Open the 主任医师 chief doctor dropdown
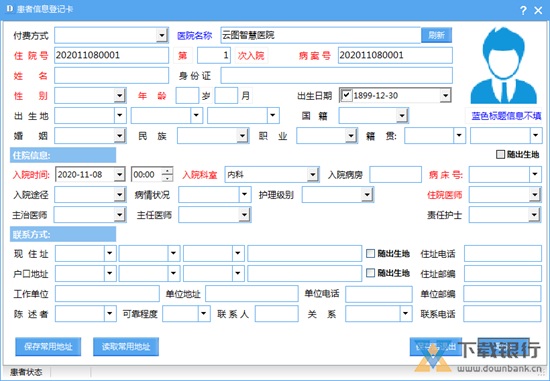This screenshot has width=550, height=381. (x=244, y=215)
